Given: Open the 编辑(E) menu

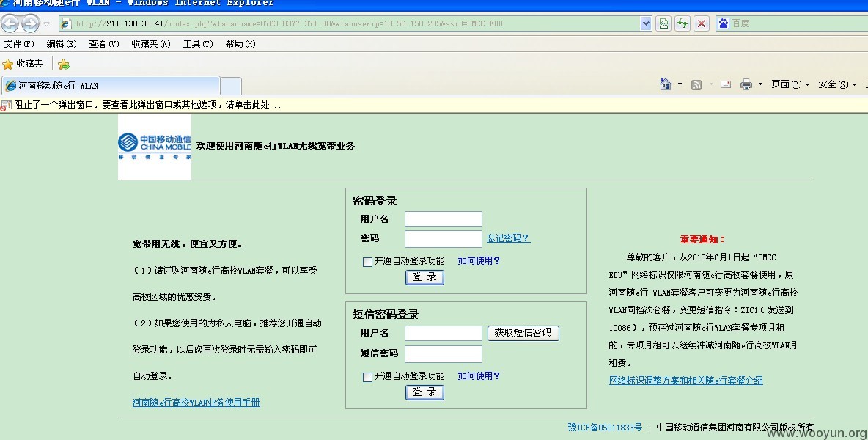Looking at the screenshot, I should coord(62,44).
